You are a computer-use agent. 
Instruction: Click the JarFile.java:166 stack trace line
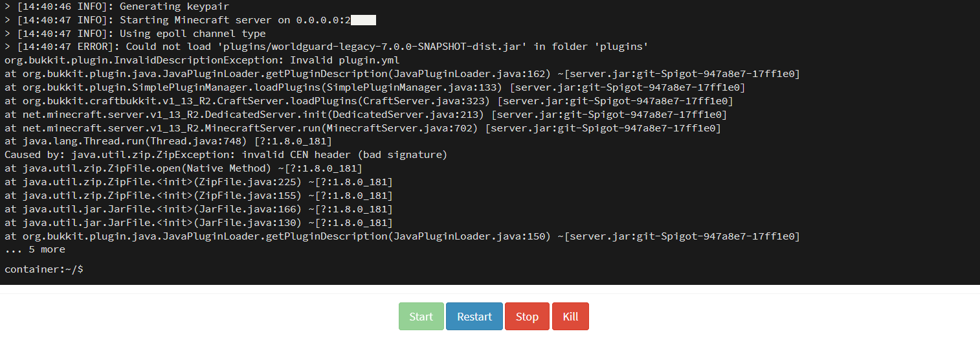(198, 209)
